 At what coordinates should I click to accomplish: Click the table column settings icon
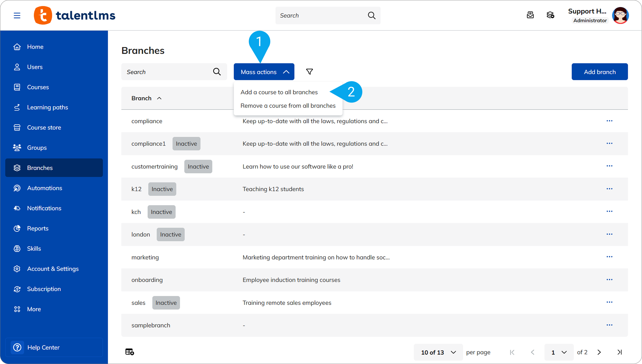(x=129, y=352)
